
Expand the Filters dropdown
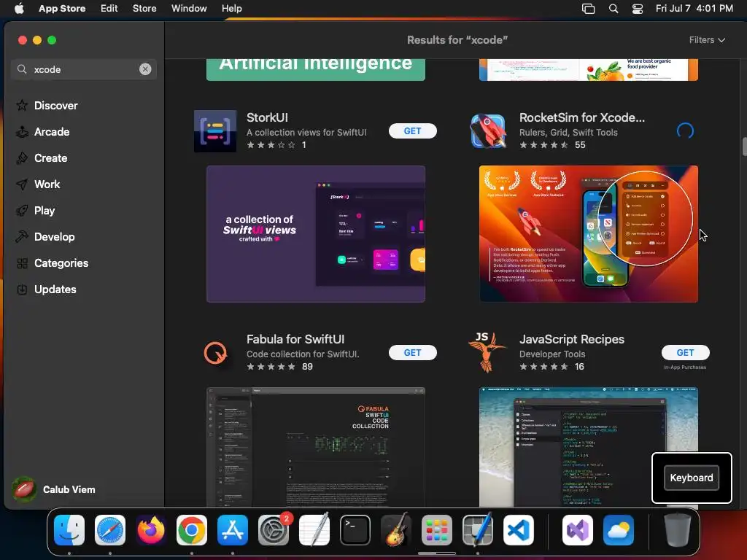pos(707,40)
